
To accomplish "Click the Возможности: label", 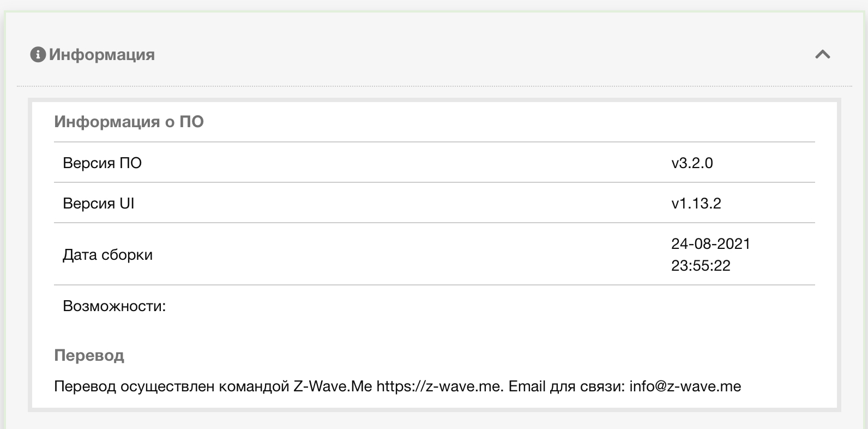I will tap(114, 306).
